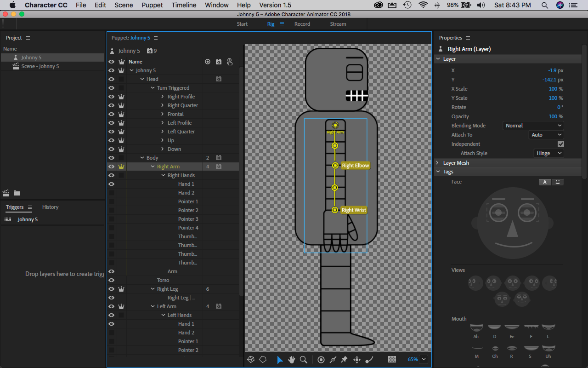This screenshot has height=368, width=588.
Task: Choose the Pin tool
Action: click(345, 360)
